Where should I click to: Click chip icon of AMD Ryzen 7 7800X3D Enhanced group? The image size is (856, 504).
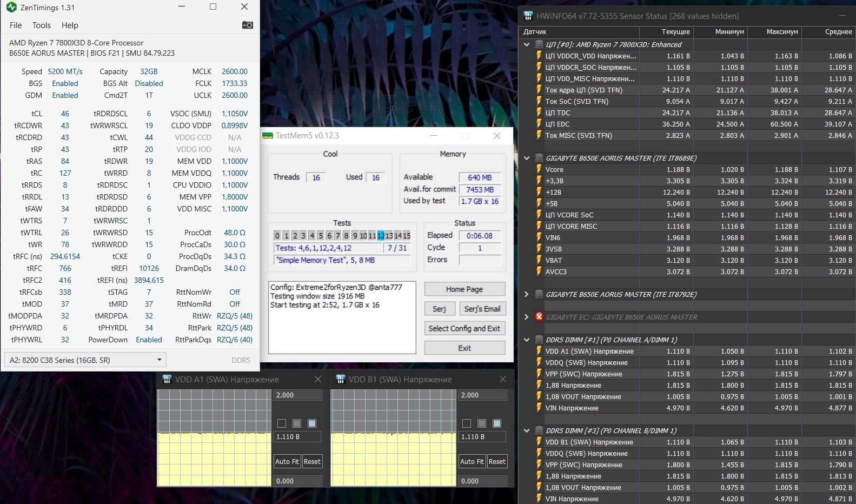pyautogui.click(x=539, y=44)
